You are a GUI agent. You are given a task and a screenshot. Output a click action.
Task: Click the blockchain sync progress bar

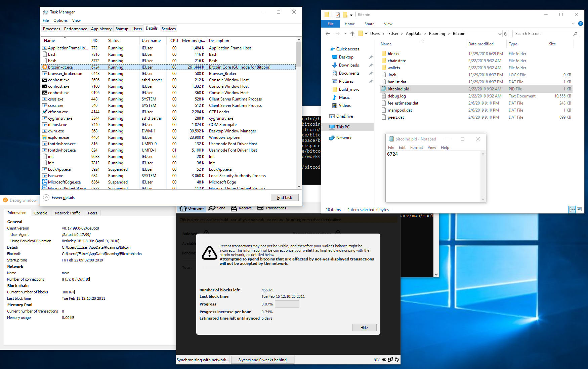coord(287,304)
